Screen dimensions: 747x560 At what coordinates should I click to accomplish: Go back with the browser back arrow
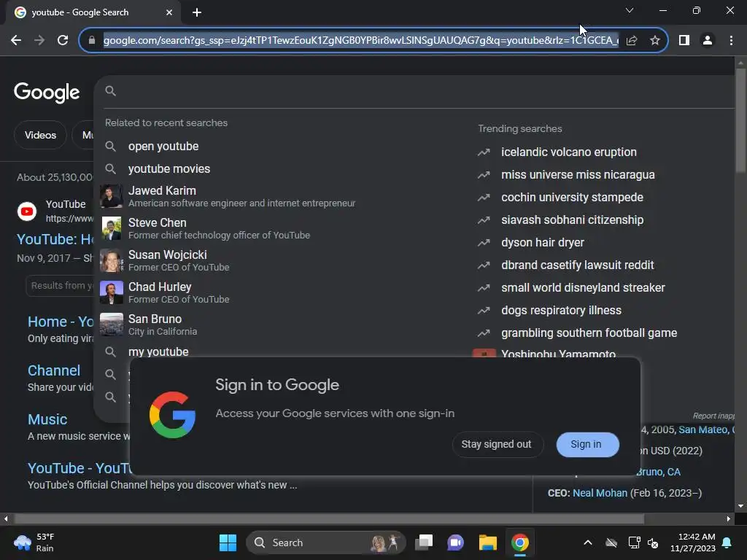pos(16,41)
